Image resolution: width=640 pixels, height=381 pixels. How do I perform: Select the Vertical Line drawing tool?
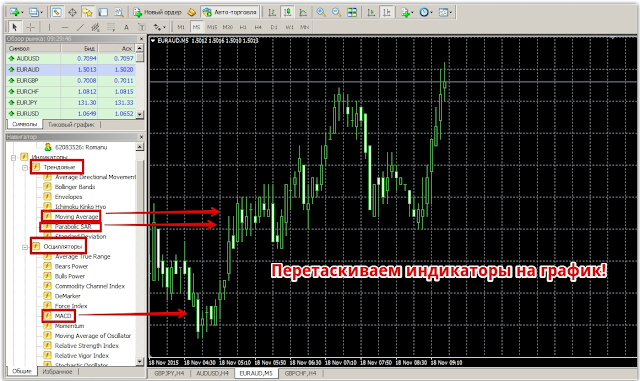(49, 27)
